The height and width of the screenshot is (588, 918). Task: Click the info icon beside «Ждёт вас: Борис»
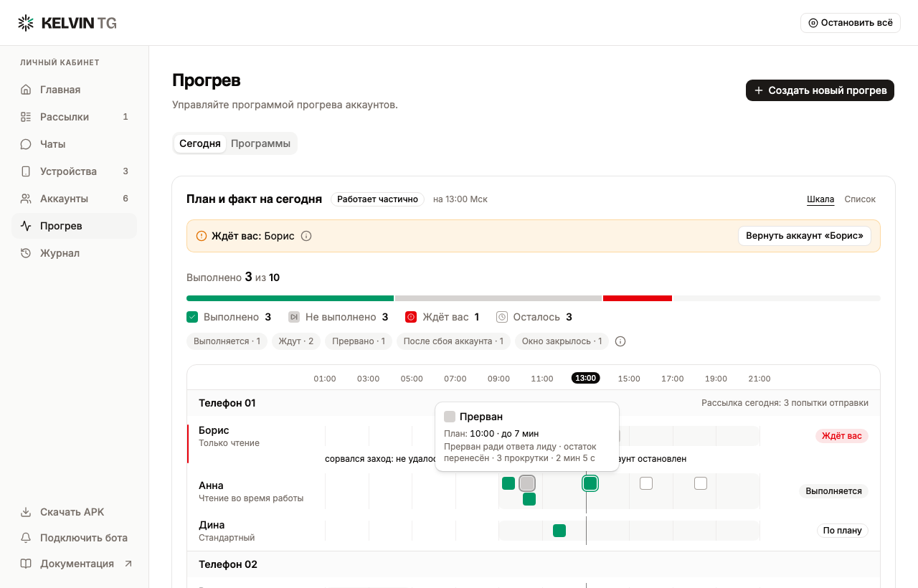[x=306, y=236]
